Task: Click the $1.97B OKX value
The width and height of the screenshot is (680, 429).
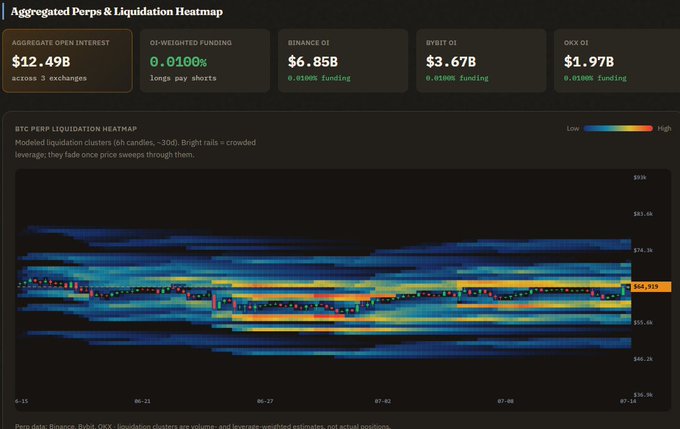Action: tap(588, 62)
